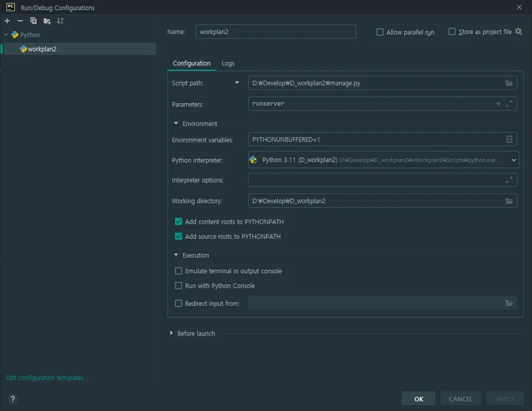The width and height of the screenshot is (532, 411).
Task: Open Edit configuration templates link
Action: click(x=47, y=378)
